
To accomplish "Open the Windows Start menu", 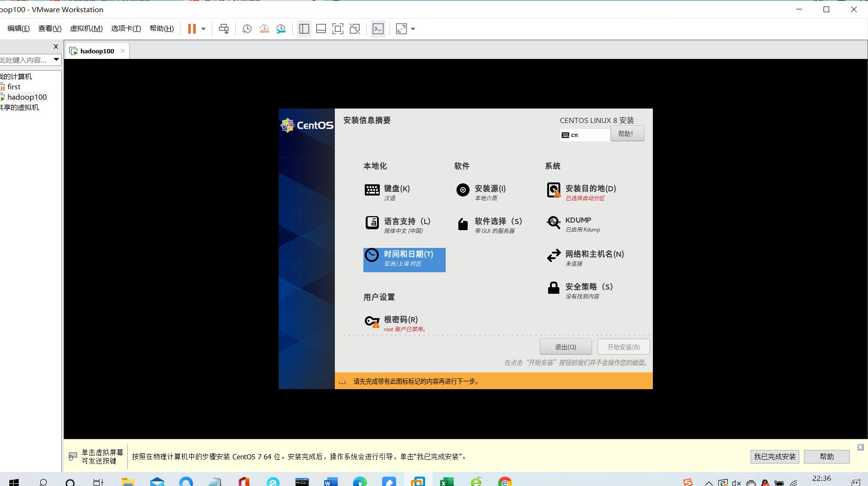I will [14, 482].
